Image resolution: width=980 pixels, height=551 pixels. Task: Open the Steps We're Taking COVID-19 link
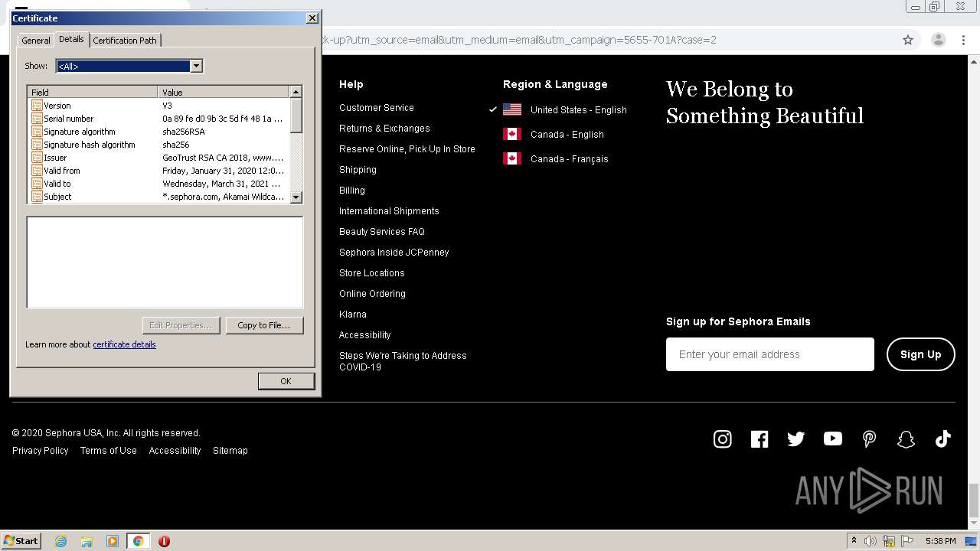(x=403, y=361)
